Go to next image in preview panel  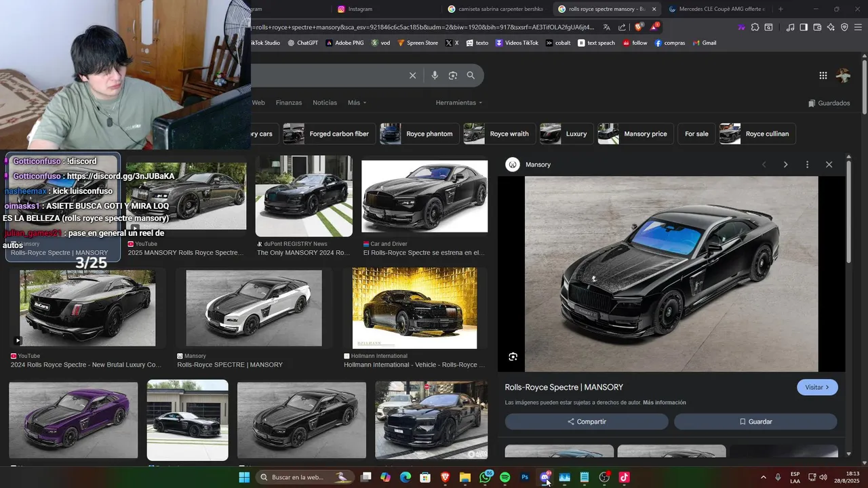tap(785, 165)
